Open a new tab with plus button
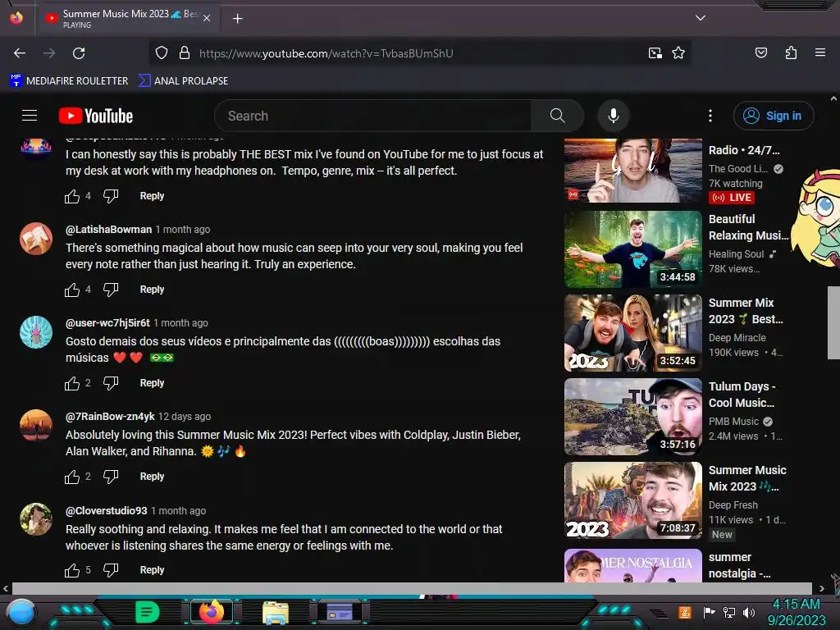The width and height of the screenshot is (840, 630). point(237,19)
